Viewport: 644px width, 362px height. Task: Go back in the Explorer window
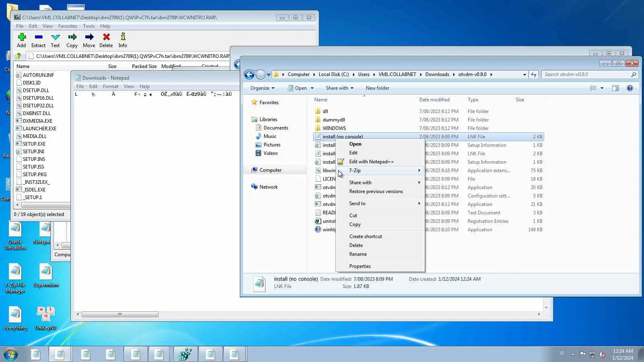coord(250,74)
